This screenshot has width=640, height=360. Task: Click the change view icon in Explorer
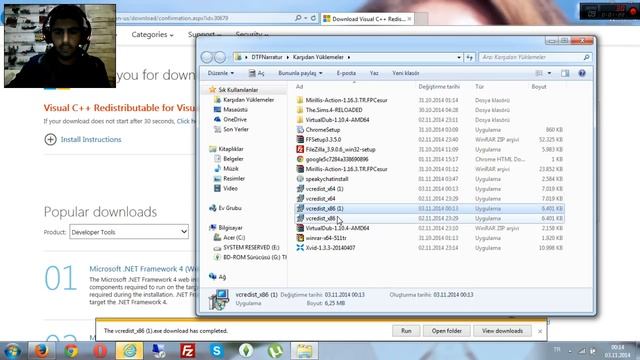539,73
